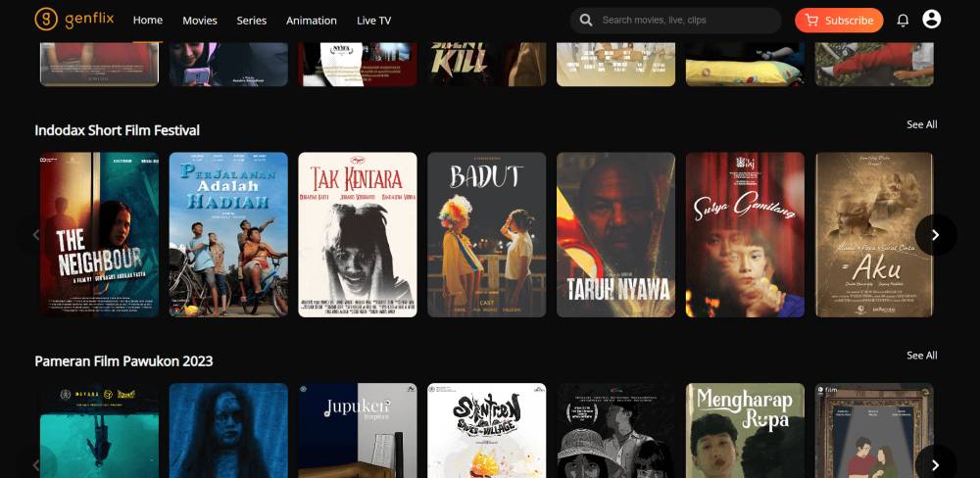The width and height of the screenshot is (980, 478).
Task: Open the Live TV menu
Action: click(x=373, y=21)
